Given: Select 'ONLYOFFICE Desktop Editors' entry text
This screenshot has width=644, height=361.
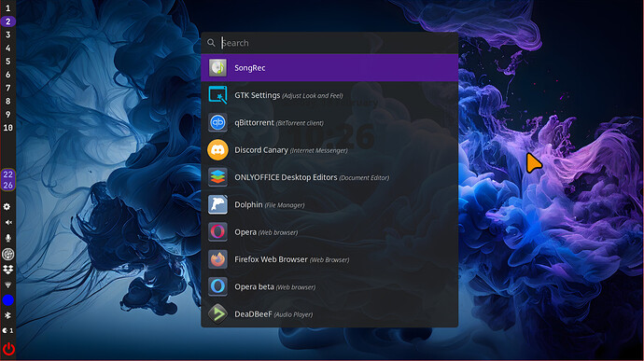Looking at the screenshot, I should click(286, 177).
